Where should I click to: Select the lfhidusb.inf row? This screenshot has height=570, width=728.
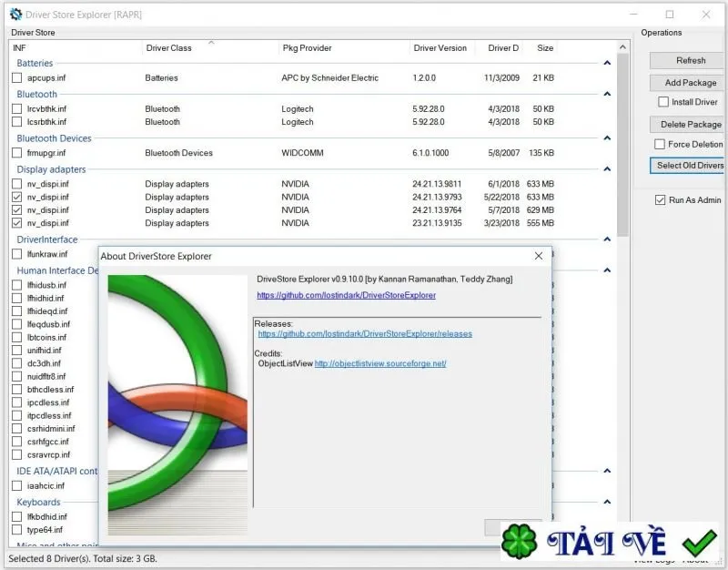click(46, 285)
